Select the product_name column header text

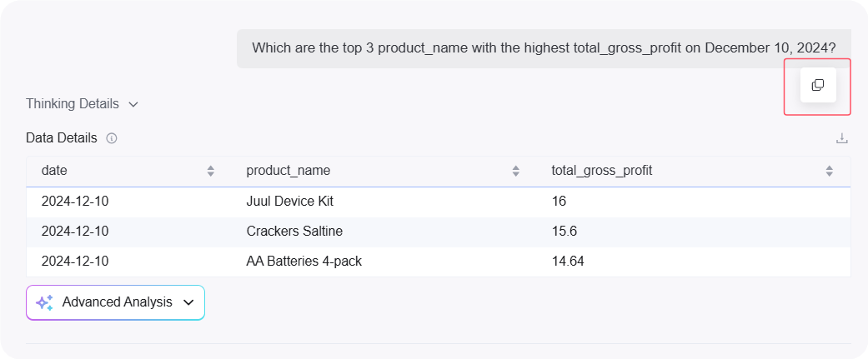coord(288,171)
